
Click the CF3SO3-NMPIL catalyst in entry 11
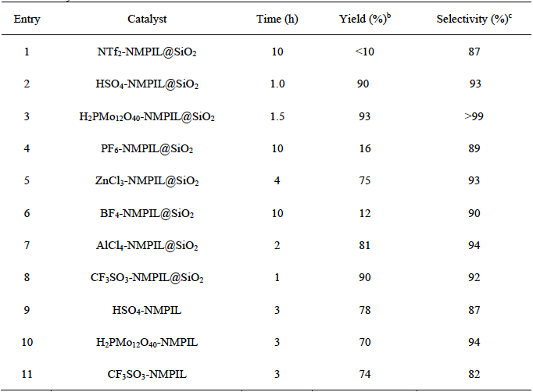[146, 375]
